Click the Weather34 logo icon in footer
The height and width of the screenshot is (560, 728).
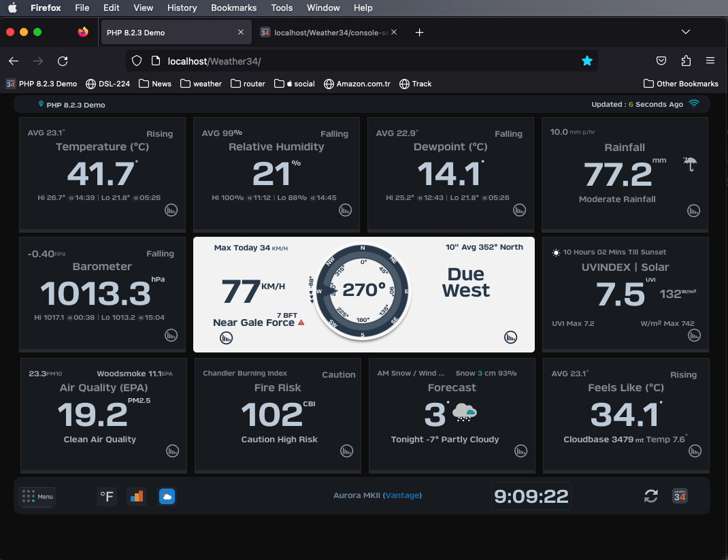pos(680,496)
